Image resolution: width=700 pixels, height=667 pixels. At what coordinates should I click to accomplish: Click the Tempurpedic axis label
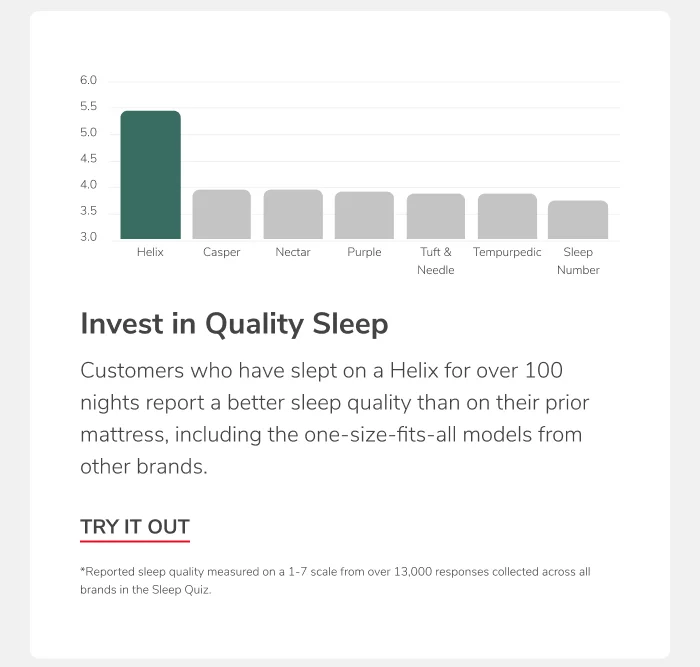(x=507, y=252)
